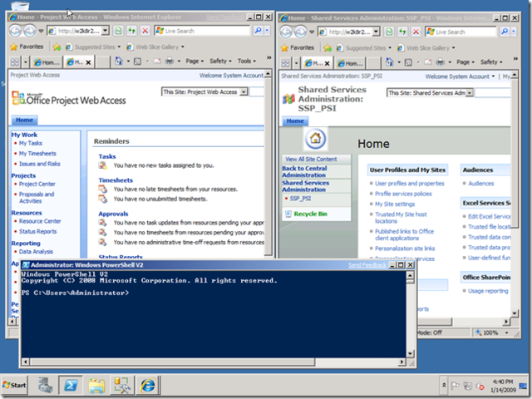The width and height of the screenshot is (532, 399).
Task: Click Home icon in Project Web Access toolbar
Action: (x=118, y=62)
